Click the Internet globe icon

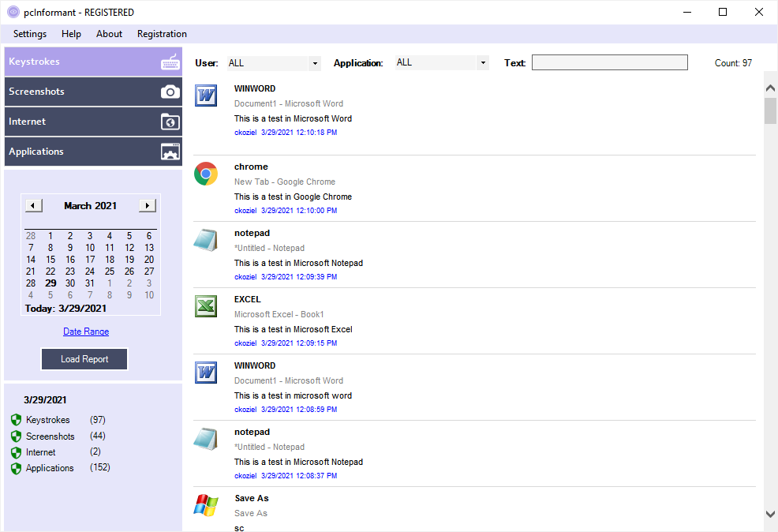170,122
